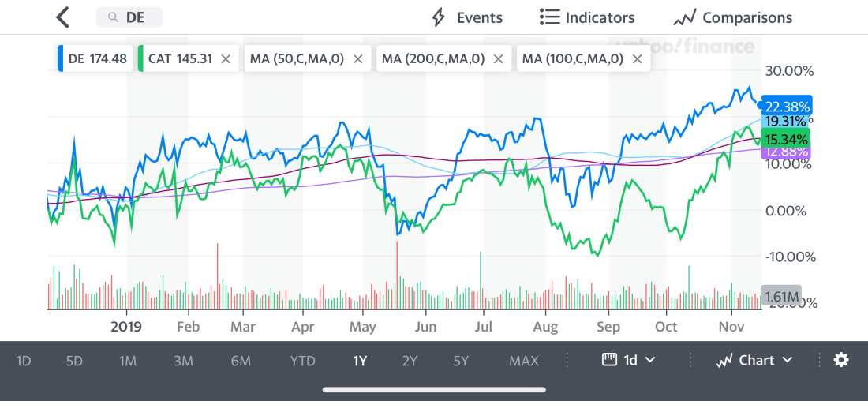
Task: Open the Comparisons chart option
Action: coord(732,17)
